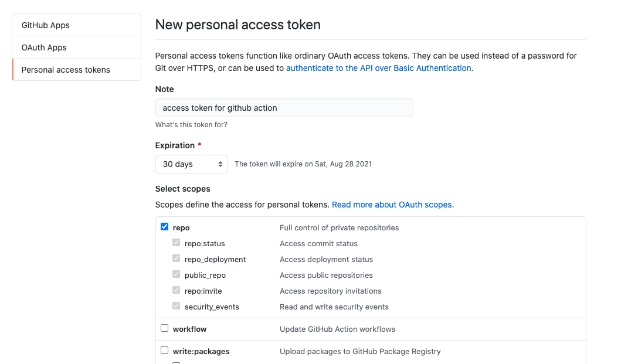Image resolution: width=638 pixels, height=364 pixels.
Task: Select Personal access tokens in the sidebar
Action: click(66, 70)
